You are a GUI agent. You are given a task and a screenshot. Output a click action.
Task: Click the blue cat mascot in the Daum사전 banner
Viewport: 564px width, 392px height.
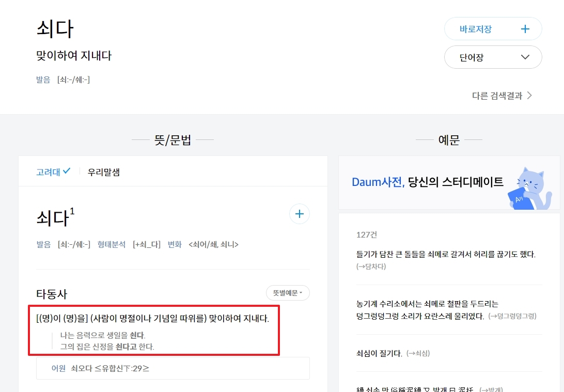531,186
